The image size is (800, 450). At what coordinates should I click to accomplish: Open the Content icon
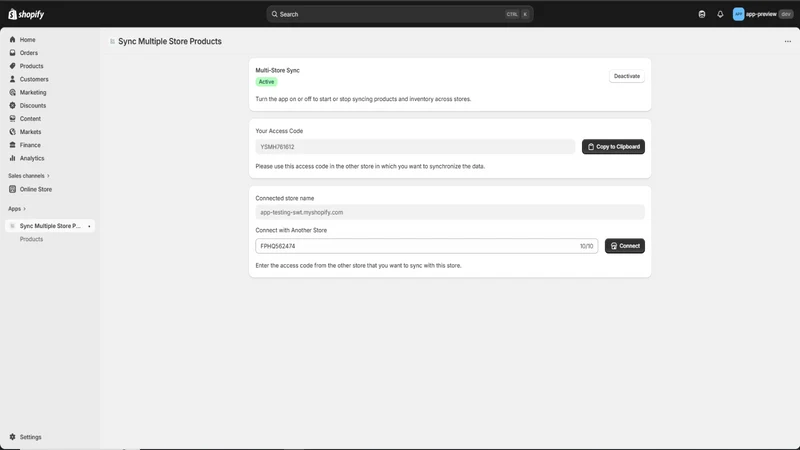pos(13,118)
